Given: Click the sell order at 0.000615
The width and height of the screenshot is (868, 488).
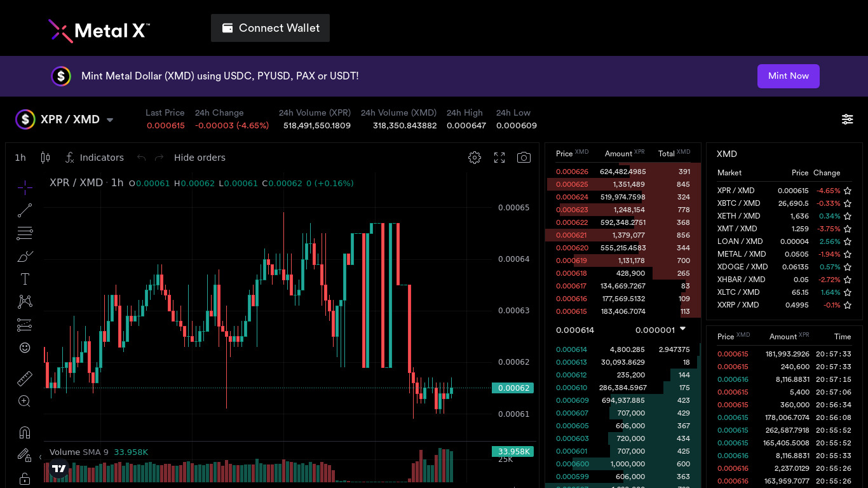Looking at the screenshot, I should (623, 311).
